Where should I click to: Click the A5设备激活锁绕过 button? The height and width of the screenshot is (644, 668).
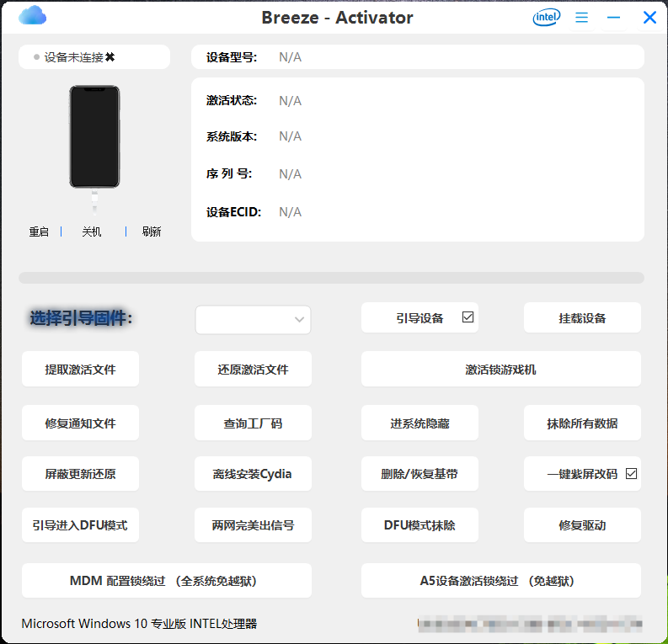(501, 581)
